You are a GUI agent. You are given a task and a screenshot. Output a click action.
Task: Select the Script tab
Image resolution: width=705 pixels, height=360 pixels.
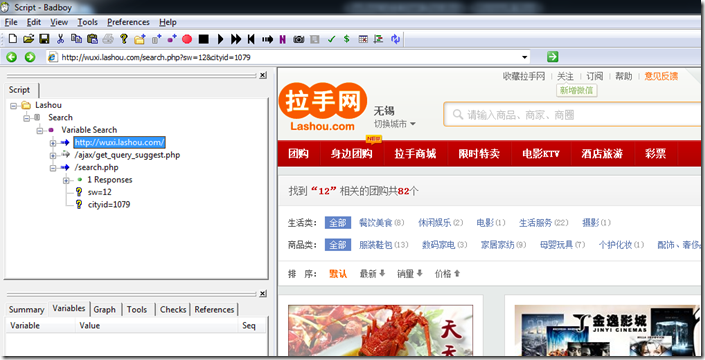pos(19,90)
